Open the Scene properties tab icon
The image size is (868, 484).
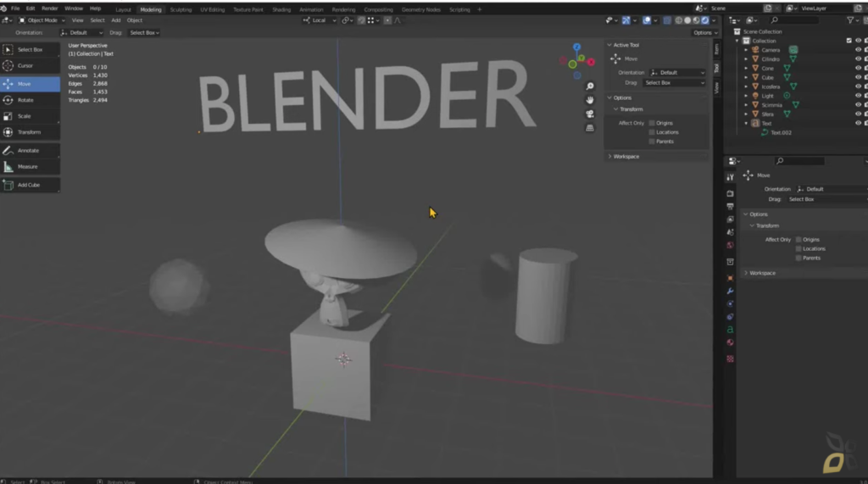click(x=730, y=232)
